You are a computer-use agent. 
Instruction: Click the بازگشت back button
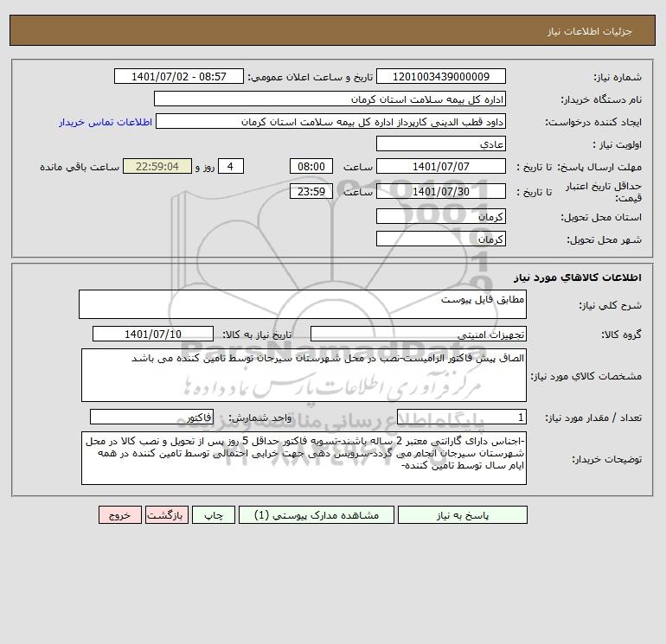click(166, 515)
